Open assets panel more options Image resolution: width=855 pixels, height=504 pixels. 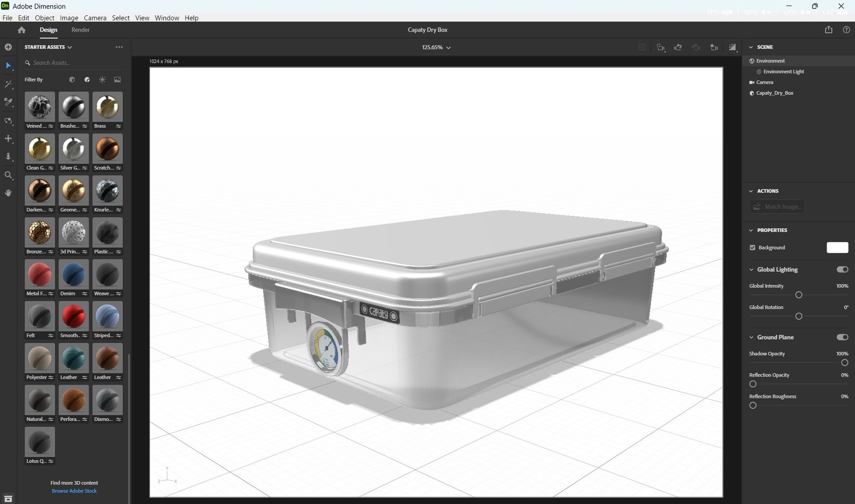pos(119,47)
